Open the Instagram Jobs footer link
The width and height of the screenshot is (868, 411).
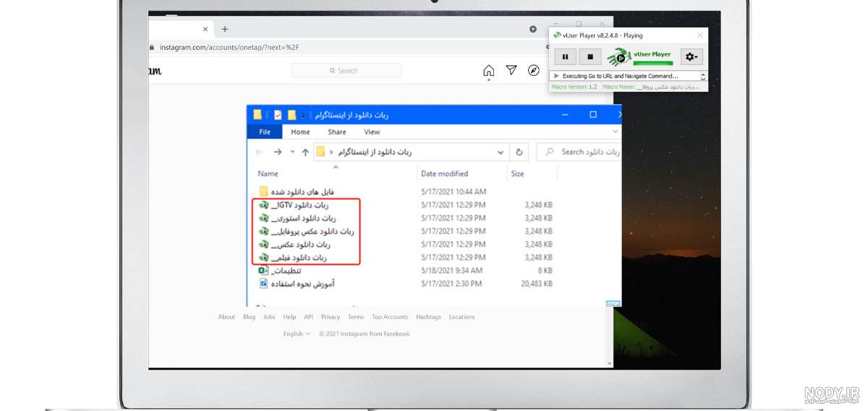[269, 317]
